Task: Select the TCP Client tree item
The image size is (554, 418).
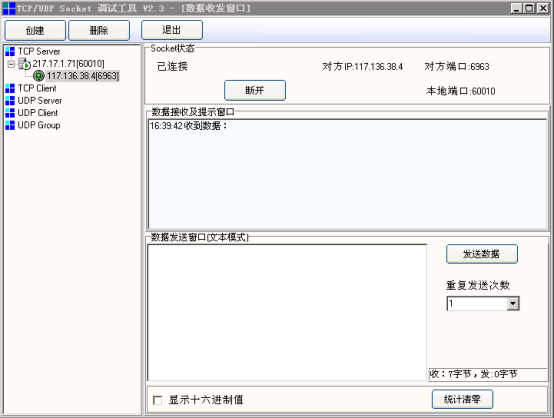Action: click(x=37, y=88)
